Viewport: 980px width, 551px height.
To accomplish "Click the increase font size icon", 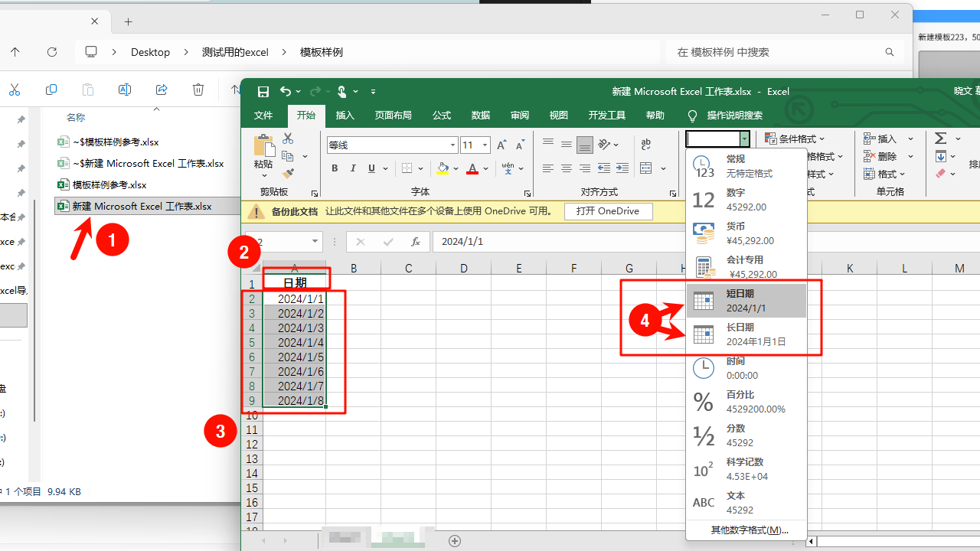I will click(501, 145).
